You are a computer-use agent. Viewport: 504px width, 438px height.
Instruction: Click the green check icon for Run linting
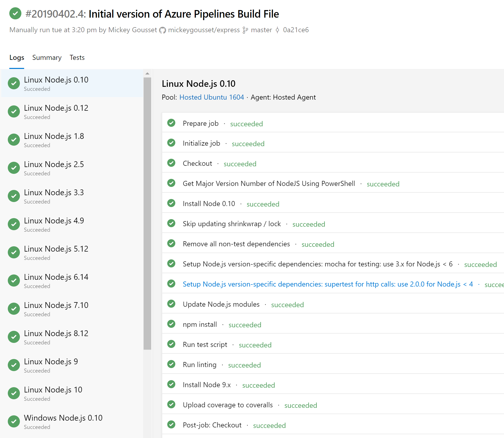(172, 364)
